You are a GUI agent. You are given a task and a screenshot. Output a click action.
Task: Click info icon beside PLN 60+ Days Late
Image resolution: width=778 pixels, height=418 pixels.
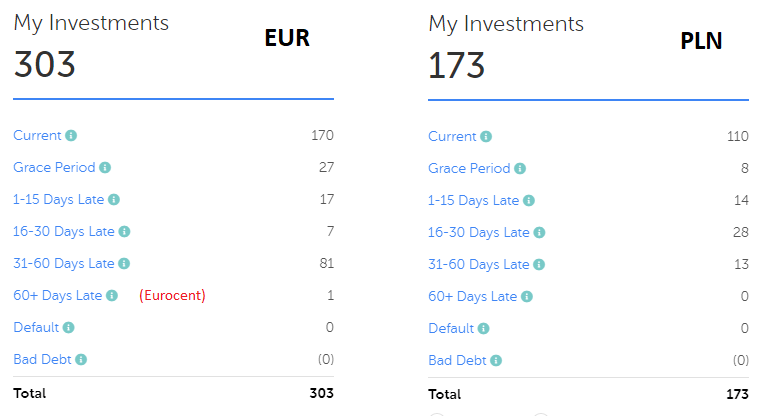coord(527,297)
